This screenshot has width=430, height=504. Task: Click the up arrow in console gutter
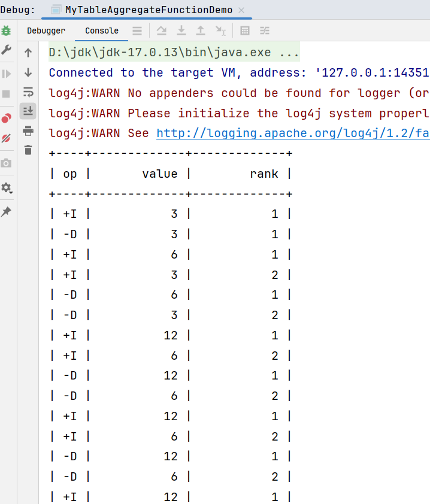[28, 53]
